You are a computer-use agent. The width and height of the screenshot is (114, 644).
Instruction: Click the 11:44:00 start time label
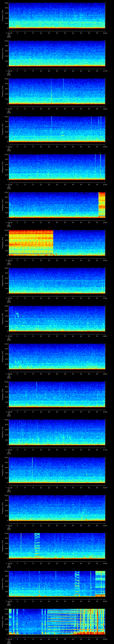tap(9, 601)
